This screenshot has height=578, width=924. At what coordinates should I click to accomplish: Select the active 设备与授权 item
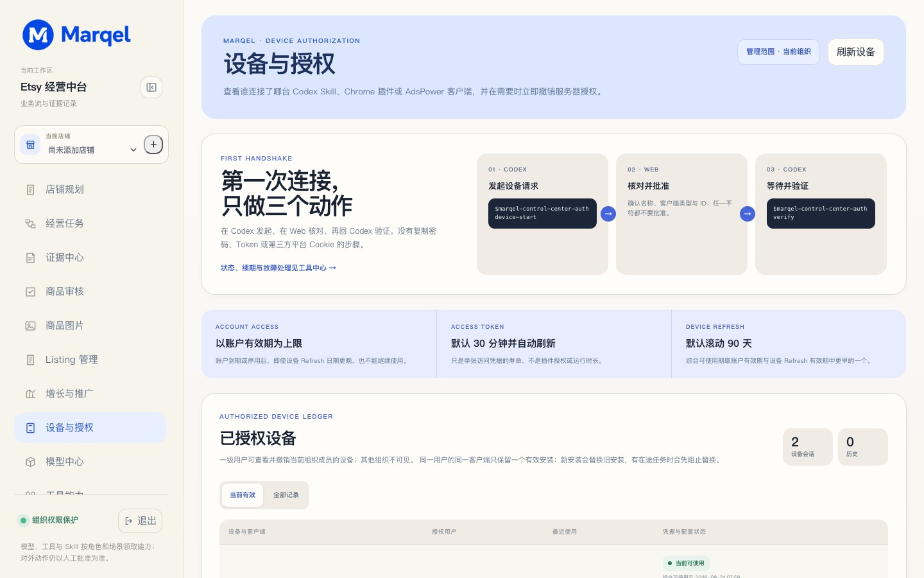(x=90, y=428)
